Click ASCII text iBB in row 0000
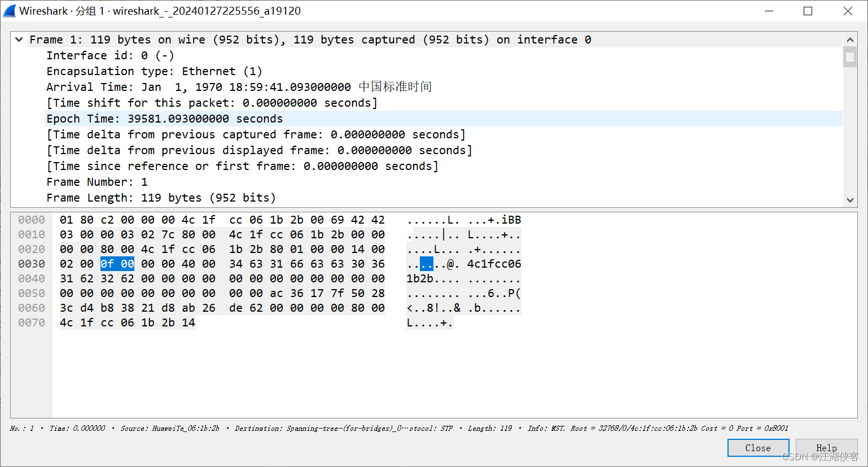The width and height of the screenshot is (868, 467). (x=511, y=220)
